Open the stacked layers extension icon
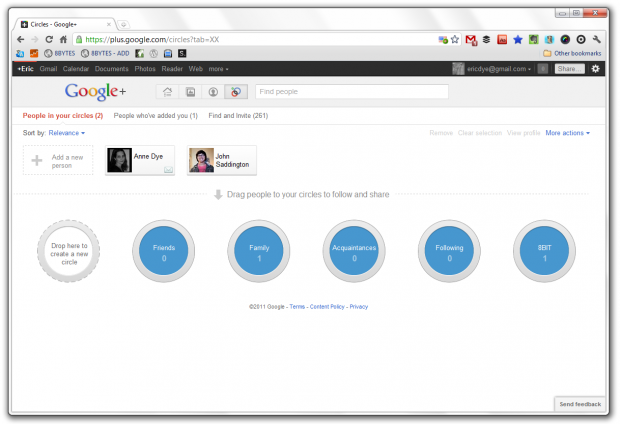The width and height of the screenshot is (620, 424). click(486, 39)
